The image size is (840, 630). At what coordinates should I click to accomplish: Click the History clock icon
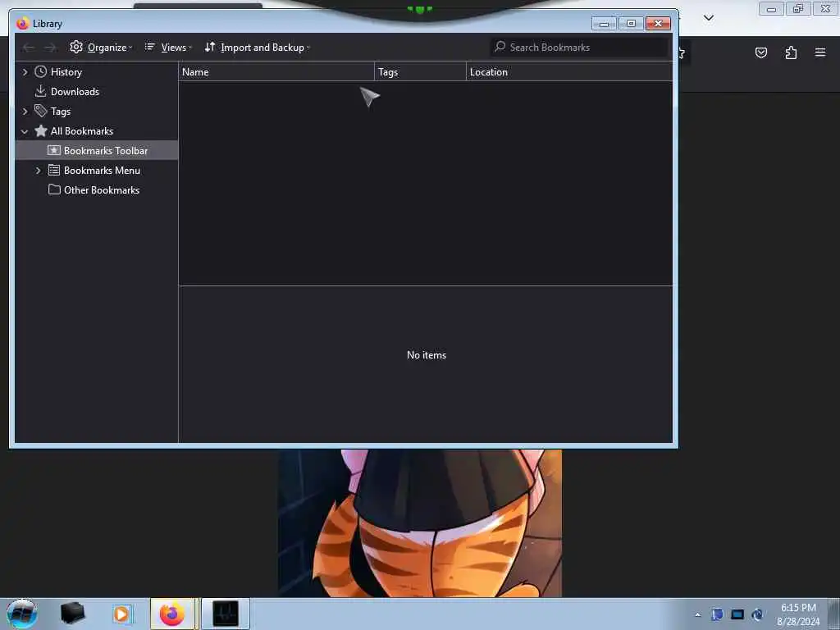41,72
